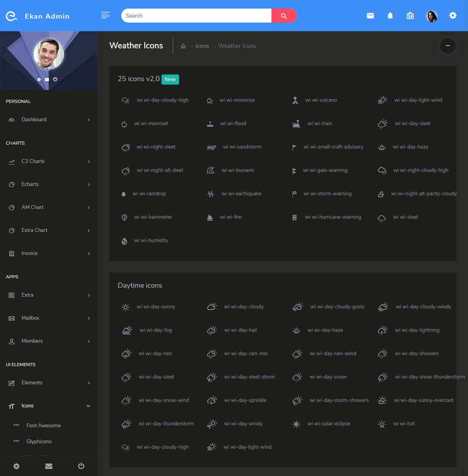
Task: Select the wi-tsunami weather icon
Action: [x=210, y=170]
